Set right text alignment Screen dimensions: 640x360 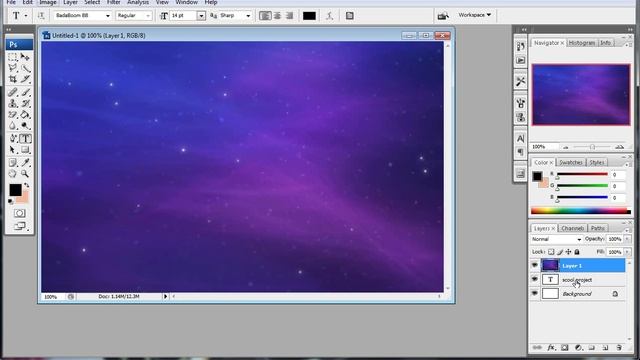pos(289,16)
